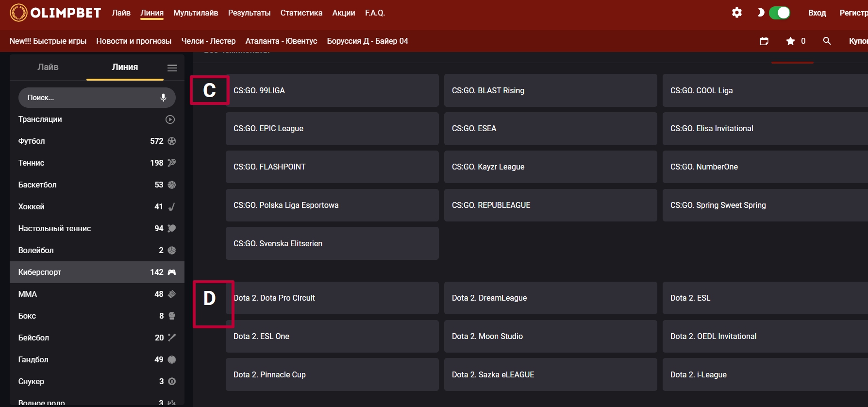
Task: Open the calendar icon in header
Action: (x=764, y=41)
